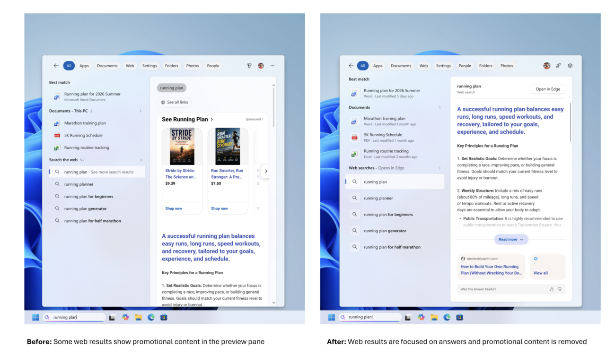Image resolution: width=615 pixels, height=364 pixels.
Task: Select the PDF icon for 5K Running Schedule, Before panel
Action: (57, 135)
